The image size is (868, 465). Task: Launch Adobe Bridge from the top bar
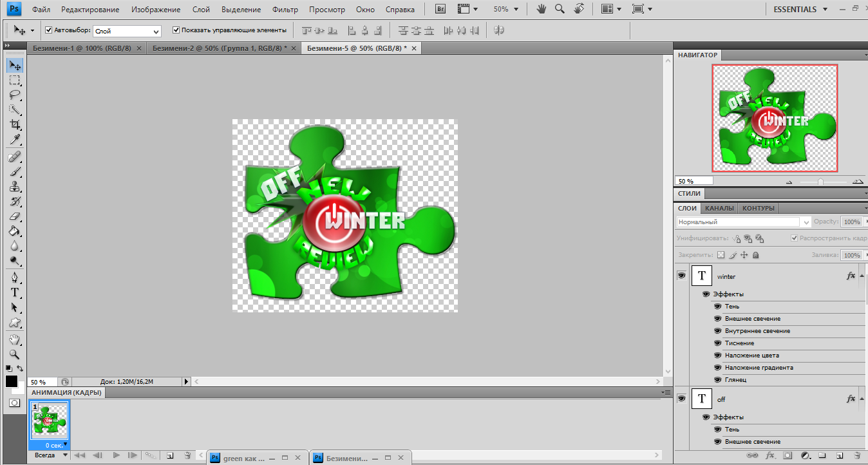pyautogui.click(x=440, y=10)
